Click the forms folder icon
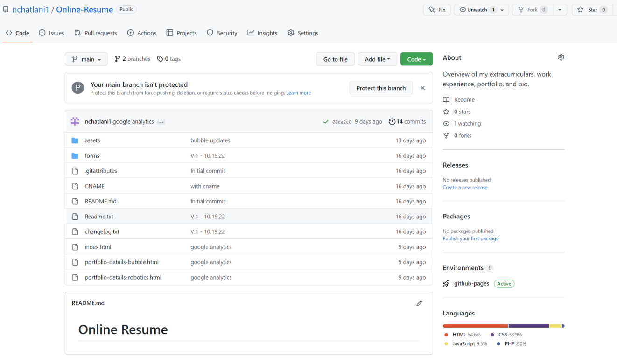Viewport: 617px width, 364px height. tap(75, 156)
